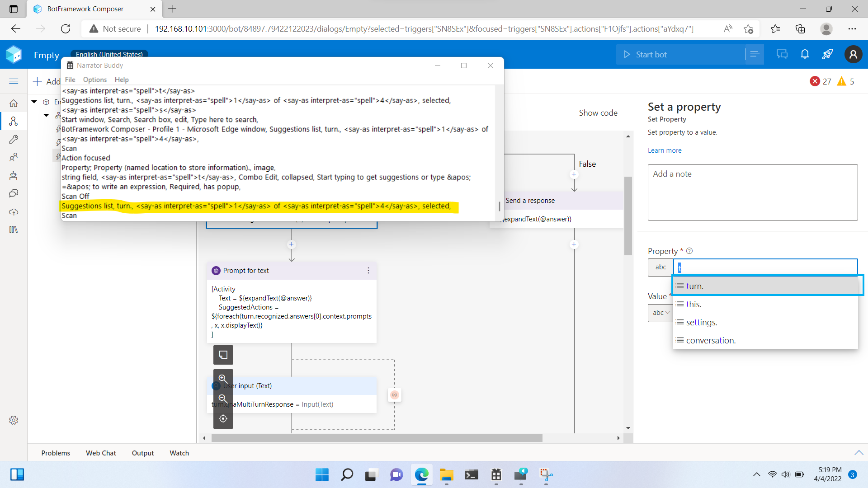Screen dimensions: 868x488
Task: Open Composer settings gear icon
Action: pyautogui.click(x=14, y=420)
